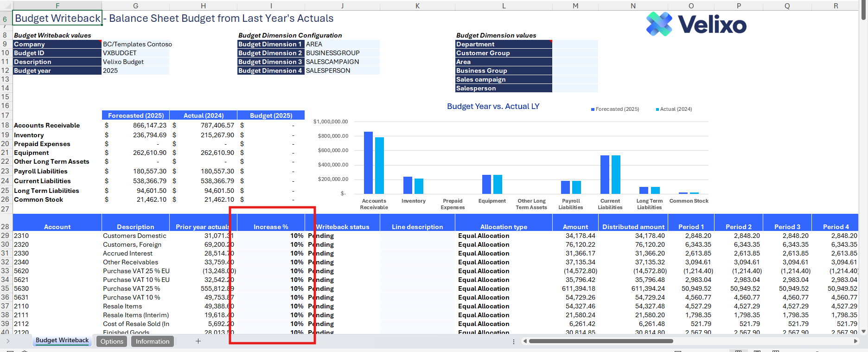Click the sheet navigation arrow at bottom left
Screen dimensions: 868x352
coord(8,341)
